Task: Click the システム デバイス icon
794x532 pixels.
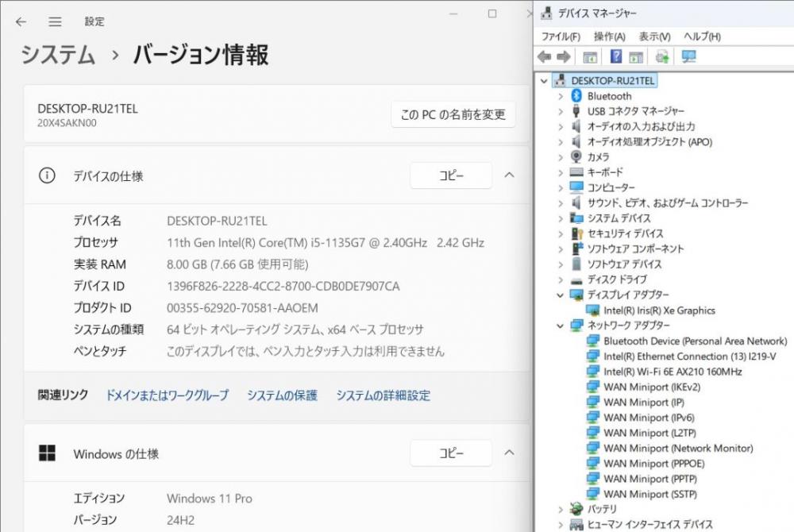Action: click(x=576, y=218)
